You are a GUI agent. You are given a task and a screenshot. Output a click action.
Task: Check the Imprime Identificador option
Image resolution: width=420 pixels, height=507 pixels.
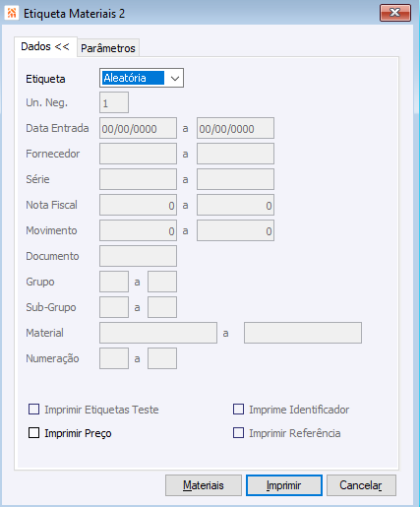(238, 410)
